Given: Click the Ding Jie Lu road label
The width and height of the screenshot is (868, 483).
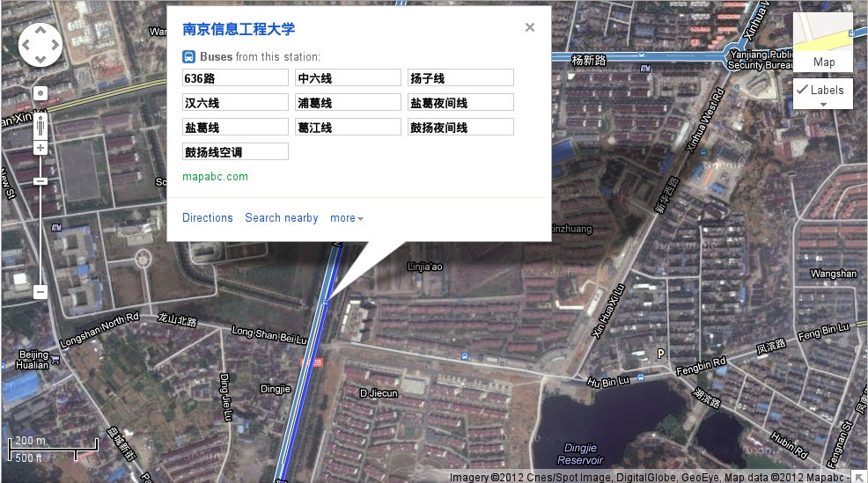Looking at the screenshot, I should point(225,397).
